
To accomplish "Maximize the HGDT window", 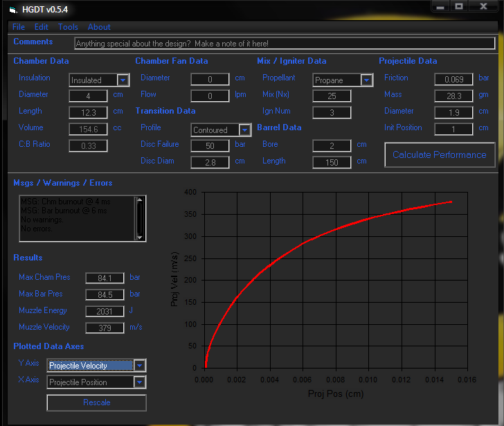I will 459,6.
